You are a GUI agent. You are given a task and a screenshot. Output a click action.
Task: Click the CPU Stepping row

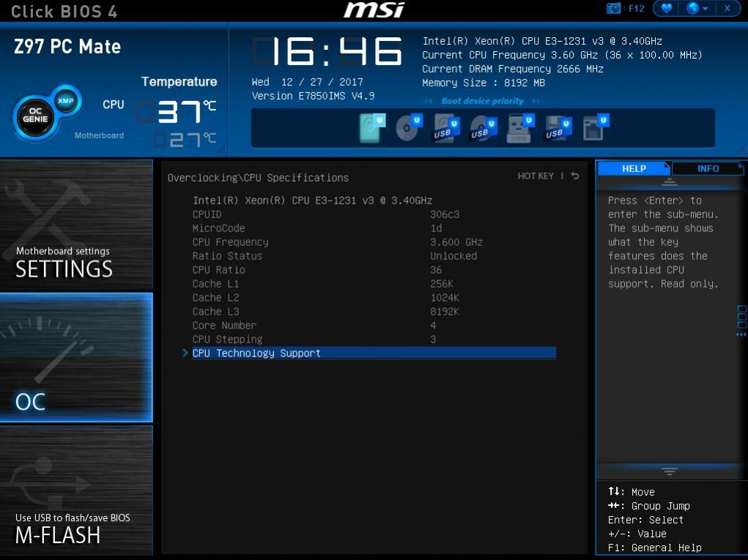coord(374,340)
